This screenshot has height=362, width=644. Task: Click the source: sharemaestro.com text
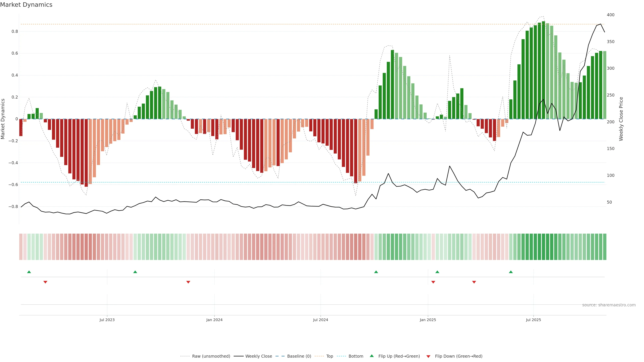[609, 305]
